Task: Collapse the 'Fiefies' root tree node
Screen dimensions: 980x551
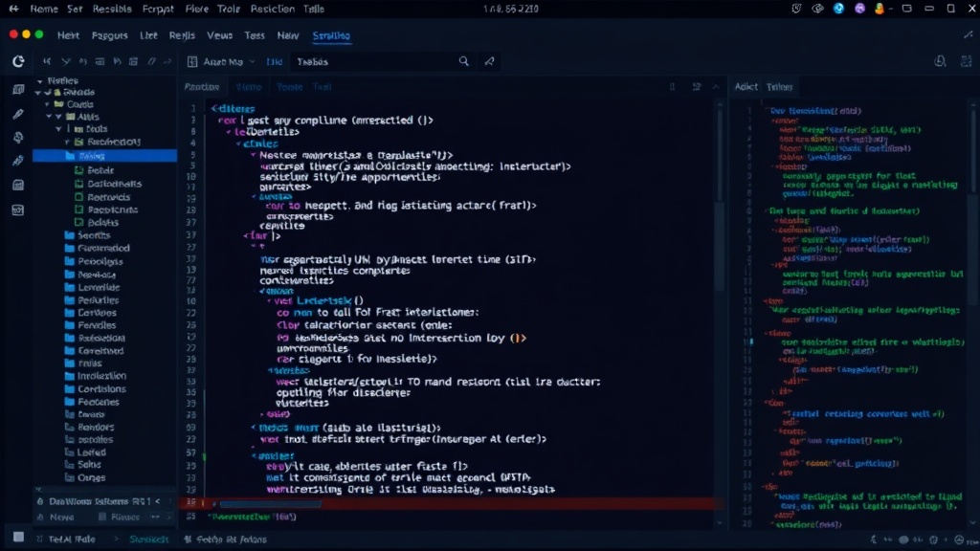Action: (x=40, y=81)
